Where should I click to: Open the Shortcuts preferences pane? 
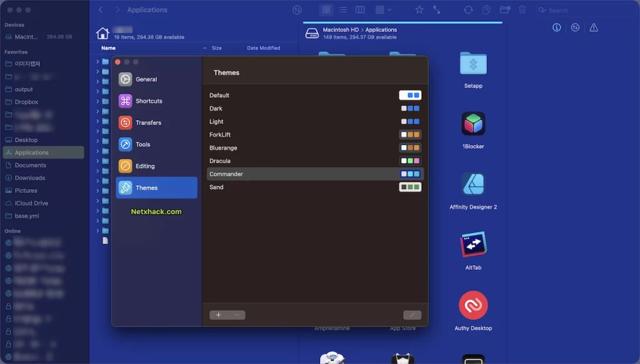(x=156, y=101)
